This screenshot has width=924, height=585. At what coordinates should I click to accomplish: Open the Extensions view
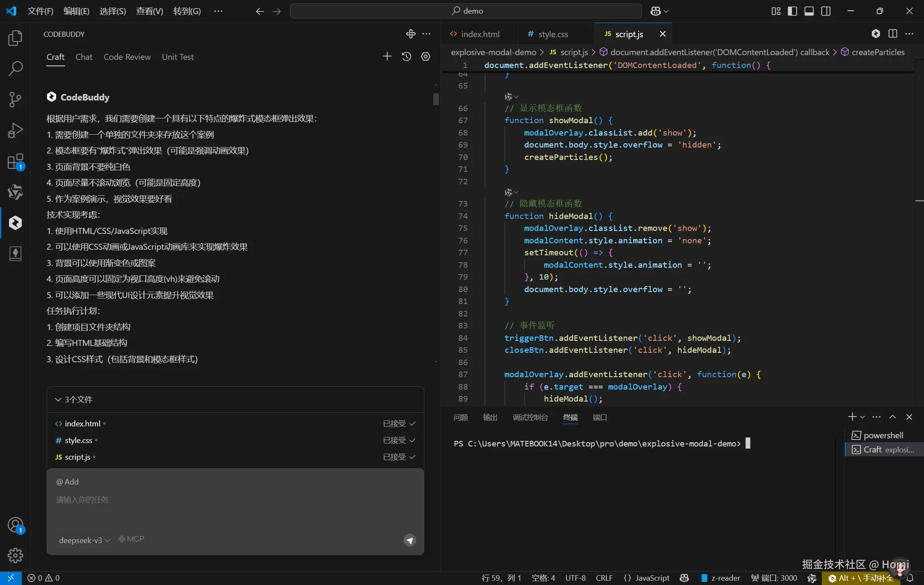pyautogui.click(x=15, y=162)
